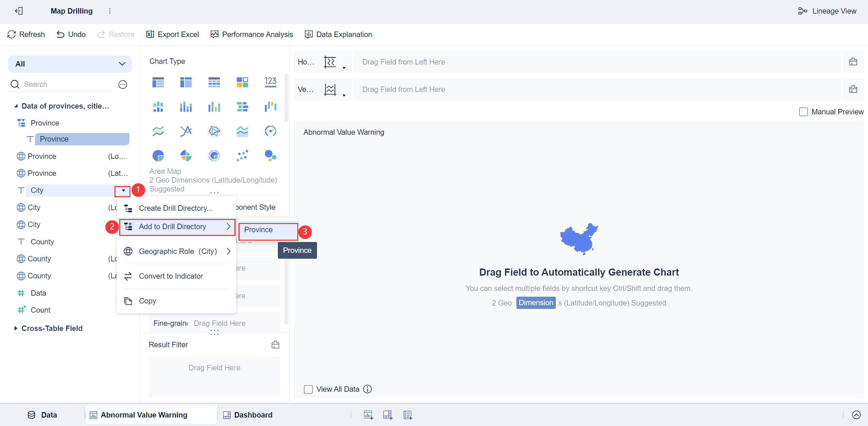Select the rose pie chart type icon
The image size is (868, 426).
point(186,156)
